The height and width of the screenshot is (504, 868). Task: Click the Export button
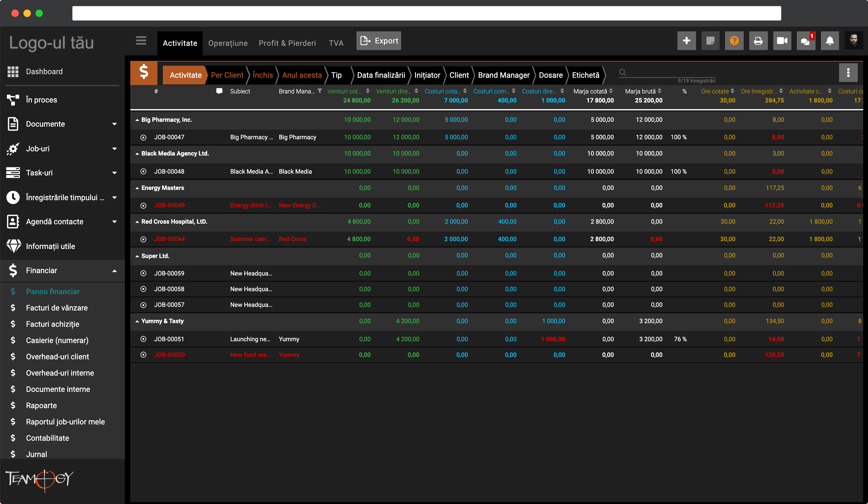(379, 41)
